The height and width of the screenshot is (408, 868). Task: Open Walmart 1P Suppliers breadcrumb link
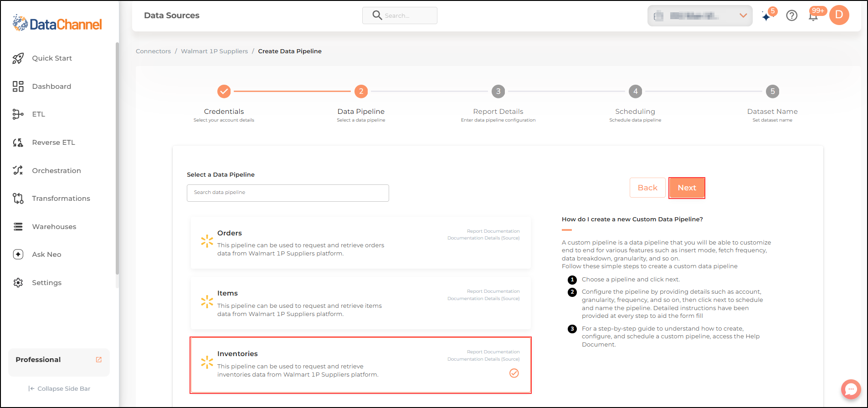pyautogui.click(x=214, y=51)
